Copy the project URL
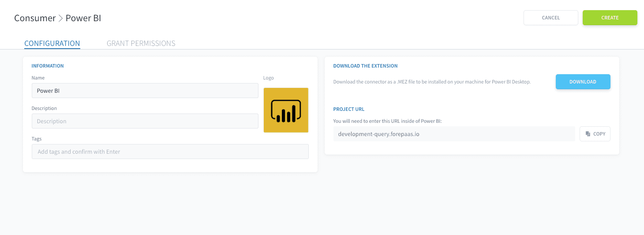Viewport: 644px width, 235px height. coord(595,134)
